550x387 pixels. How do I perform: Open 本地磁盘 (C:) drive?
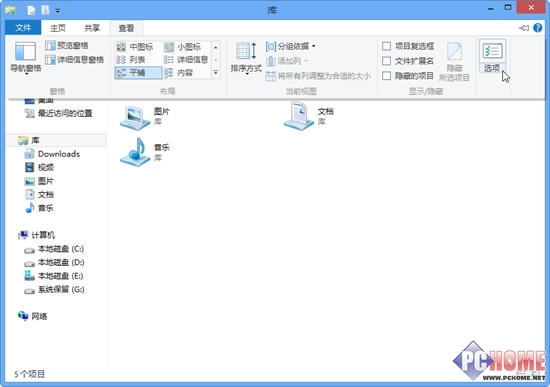pyautogui.click(x=54, y=249)
